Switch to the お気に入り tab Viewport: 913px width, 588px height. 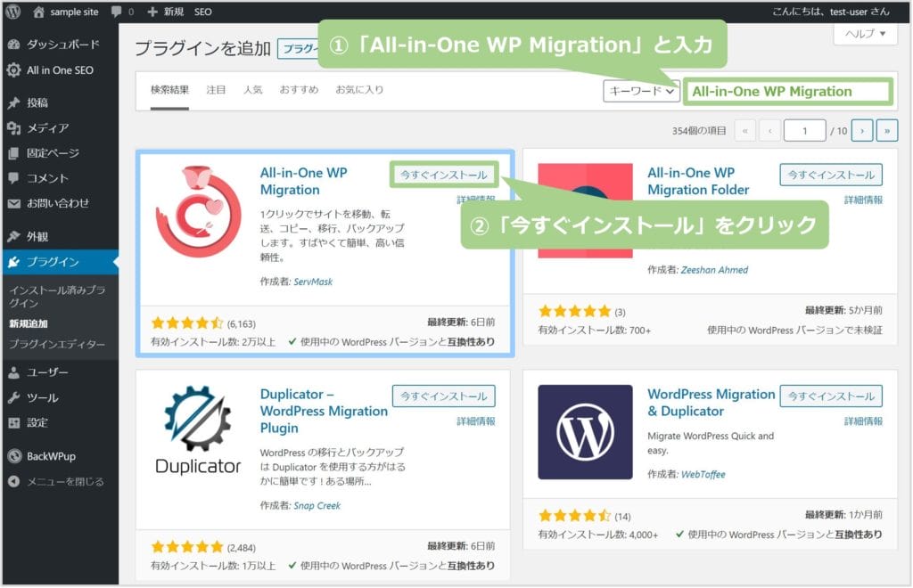coord(359,90)
